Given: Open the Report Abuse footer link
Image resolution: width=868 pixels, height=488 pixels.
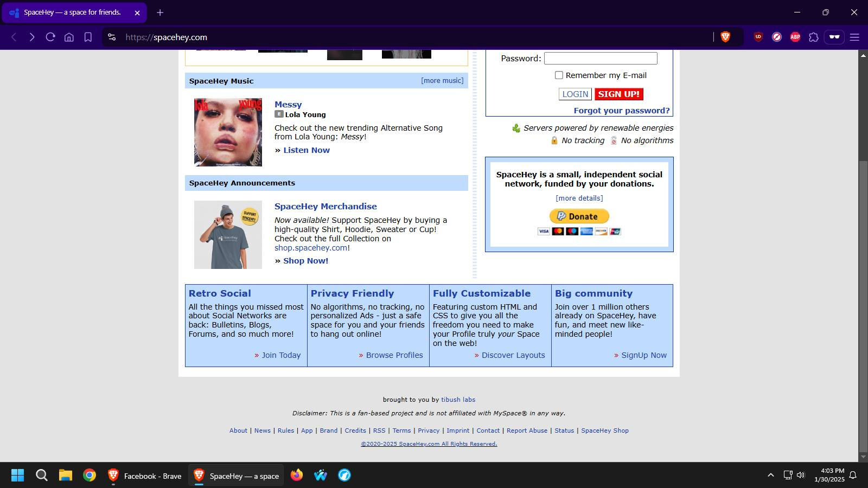Looking at the screenshot, I should point(527,431).
